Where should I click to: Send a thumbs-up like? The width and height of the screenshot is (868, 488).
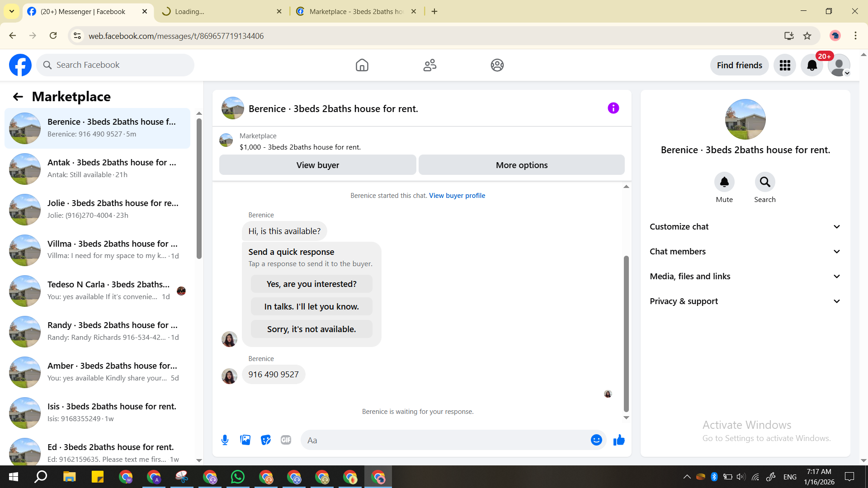click(x=619, y=440)
